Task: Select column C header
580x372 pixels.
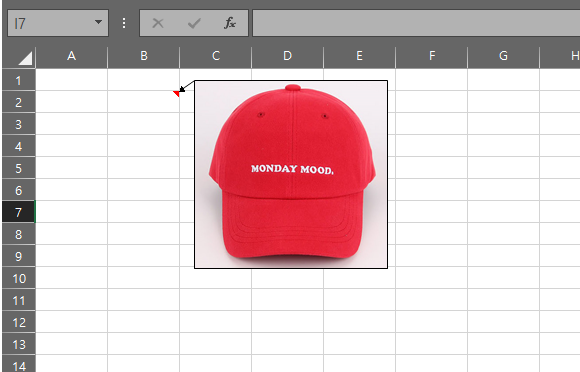Action: point(216,56)
